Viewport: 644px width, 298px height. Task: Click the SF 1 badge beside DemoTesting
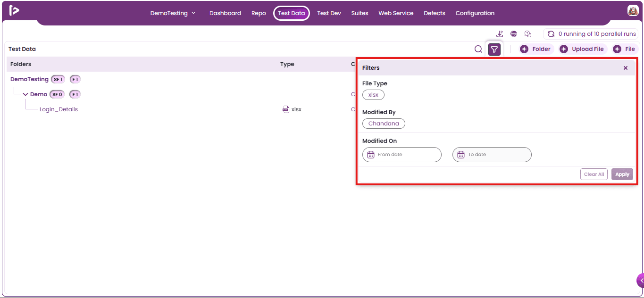pyautogui.click(x=58, y=79)
